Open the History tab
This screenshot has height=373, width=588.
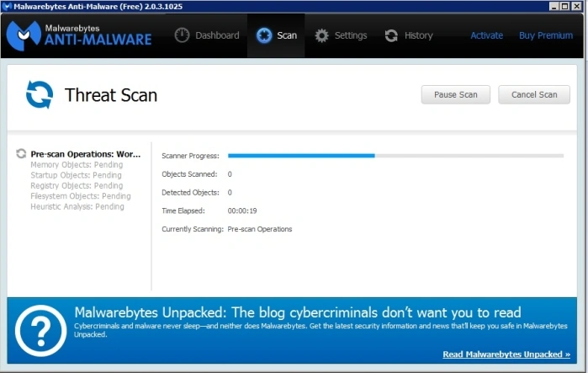[x=409, y=35]
